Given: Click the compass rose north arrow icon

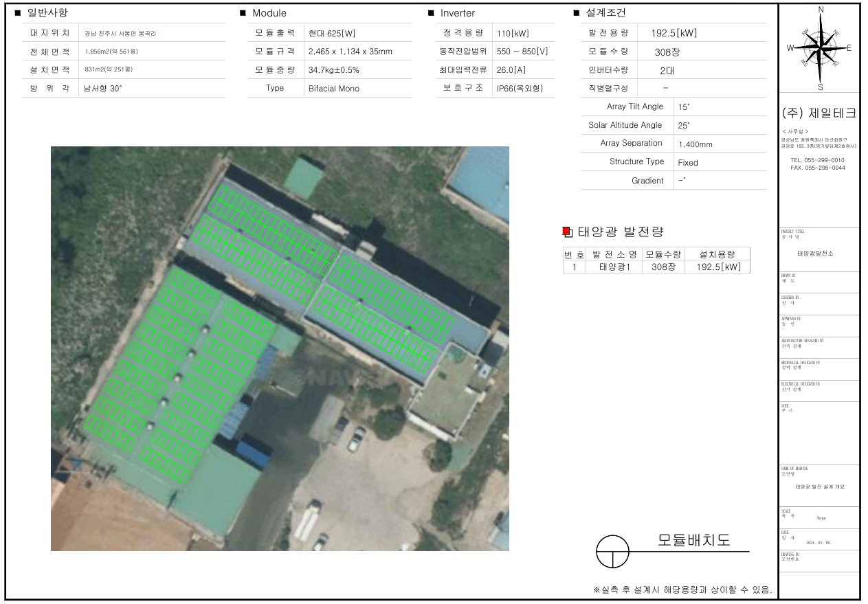Looking at the screenshot, I should point(820,48).
